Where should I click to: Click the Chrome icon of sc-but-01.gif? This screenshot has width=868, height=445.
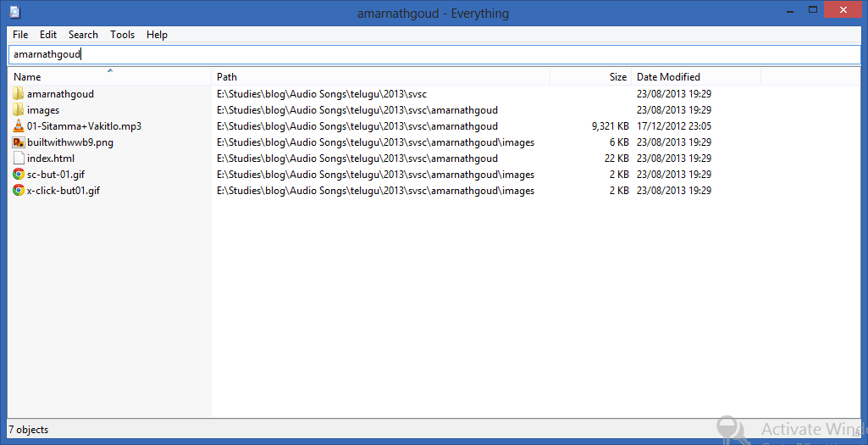tap(19, 174)
